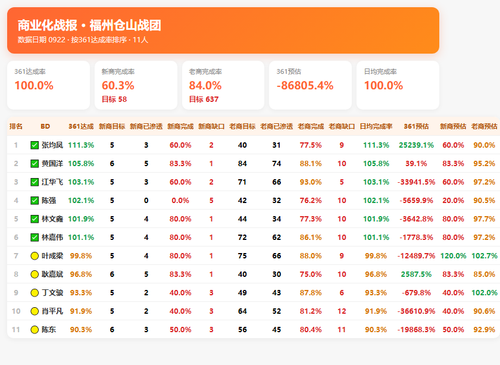Select the 新商已涉选 column header
This screenshot has height=365, width=500.
tap(146, 126)
